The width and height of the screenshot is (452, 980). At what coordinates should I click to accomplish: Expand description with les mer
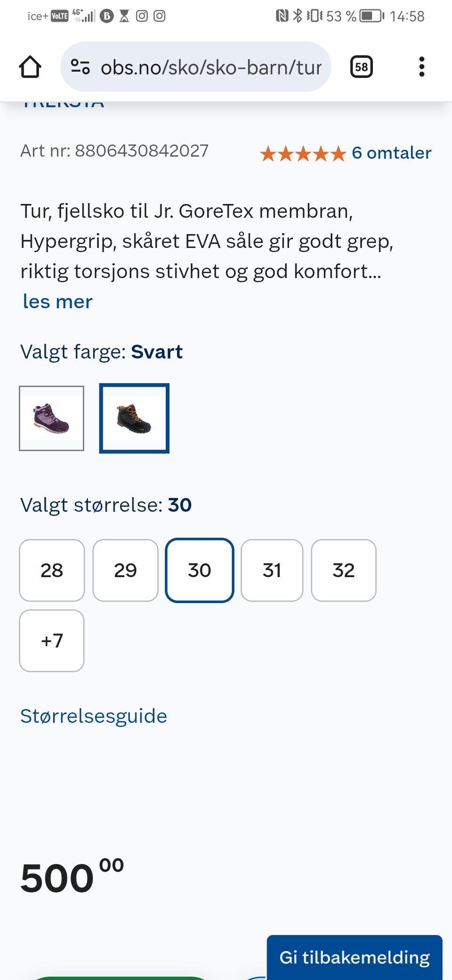[x=57, y=302]
